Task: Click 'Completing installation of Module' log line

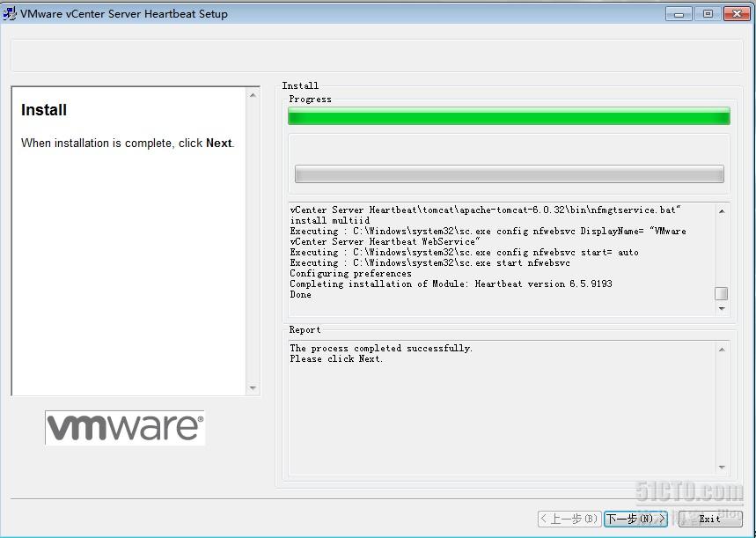Action: coord(451,284)
